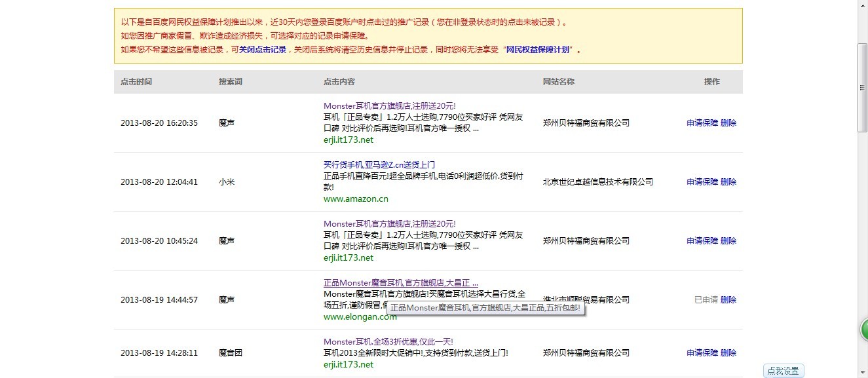Click the 点击内容 column header
Viewport: 868px width, 378px height.
coord(339,82)
